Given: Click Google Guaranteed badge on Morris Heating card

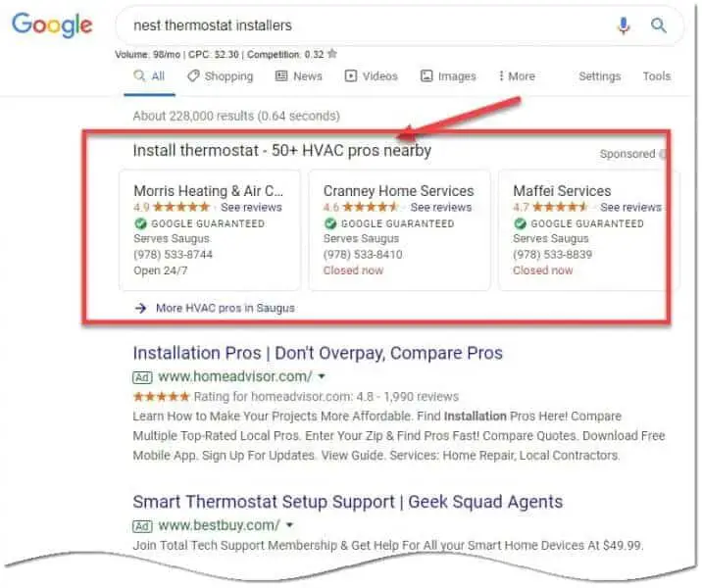Looking at the screenshot, I should pos(199,223).
